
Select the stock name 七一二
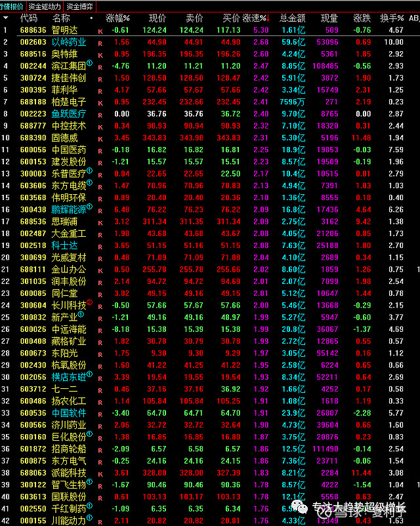(64, 389)
